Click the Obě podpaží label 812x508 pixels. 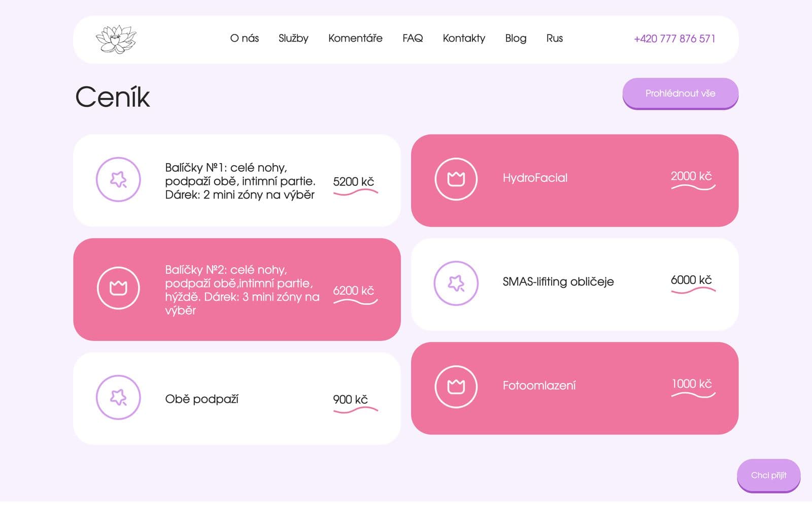click(x=201, y=399)
